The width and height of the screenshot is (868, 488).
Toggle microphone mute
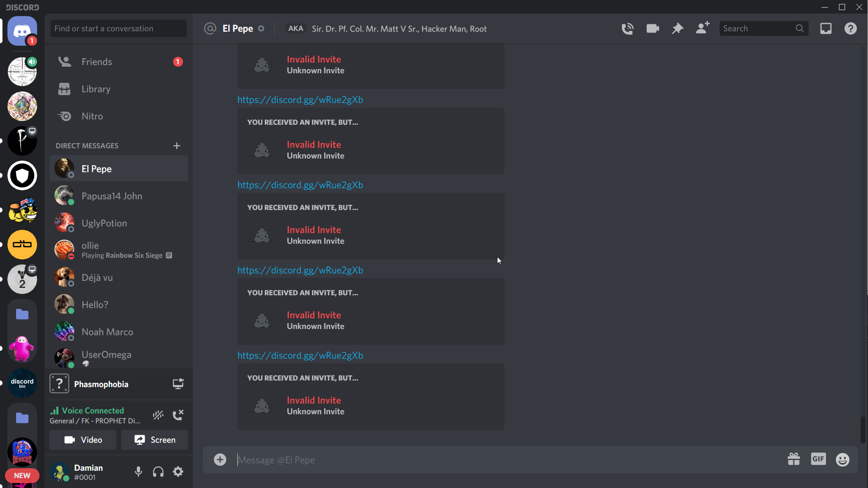pyautogui.click(x=138, y=472)
